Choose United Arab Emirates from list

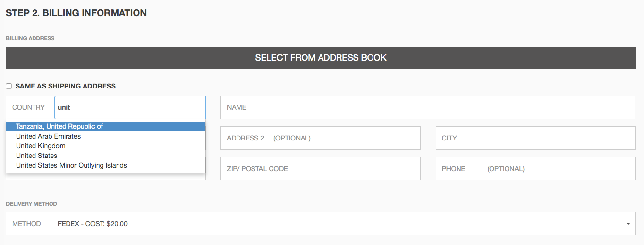click(49, 136)
